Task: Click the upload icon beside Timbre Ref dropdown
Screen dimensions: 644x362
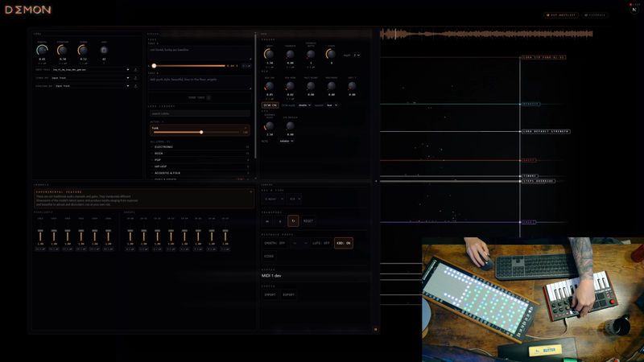Action: (x=135, y=78)
